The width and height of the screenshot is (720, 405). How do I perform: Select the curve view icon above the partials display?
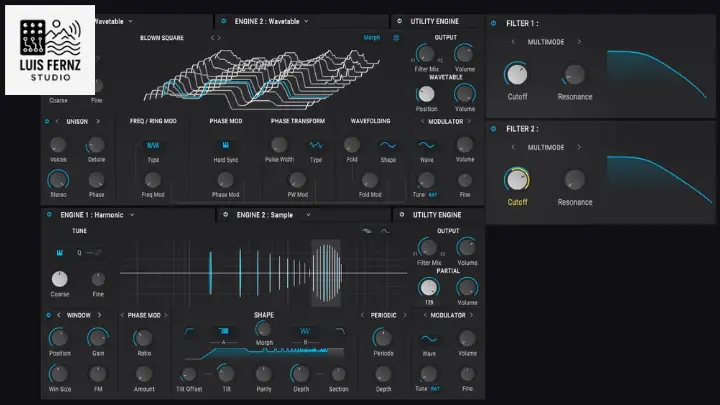(385, 231)
